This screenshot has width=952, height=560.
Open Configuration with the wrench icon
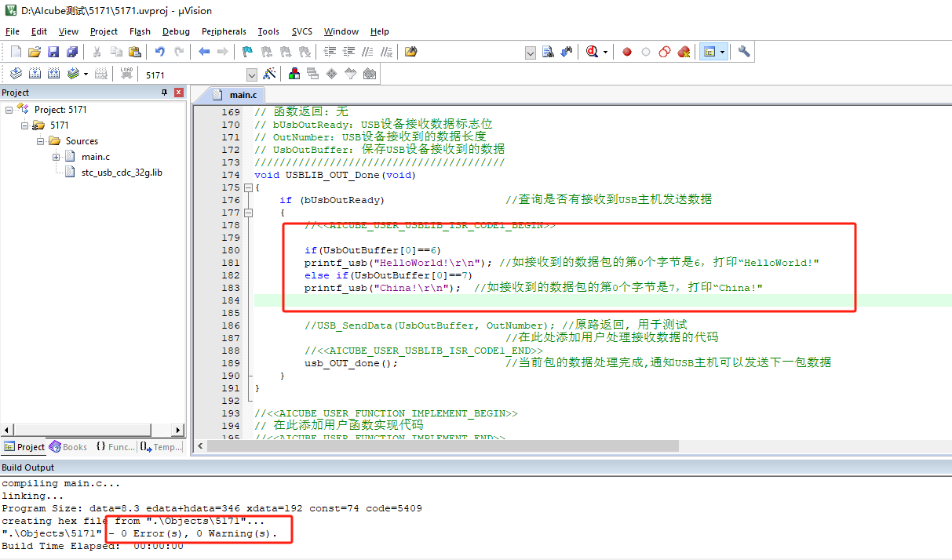pyautogui.click(x=744, y=52)
